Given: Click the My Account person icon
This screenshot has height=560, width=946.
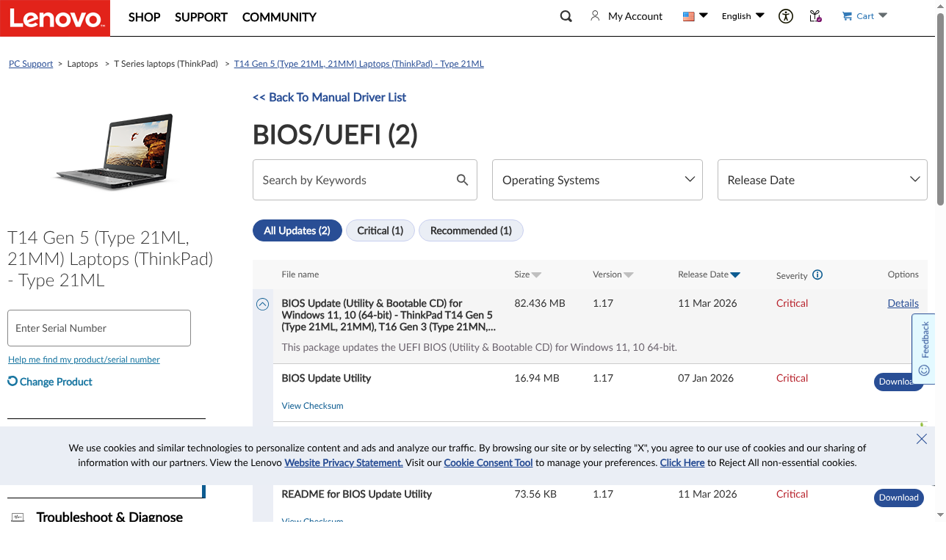Looking at the screenshot, I should click(595, 15).
